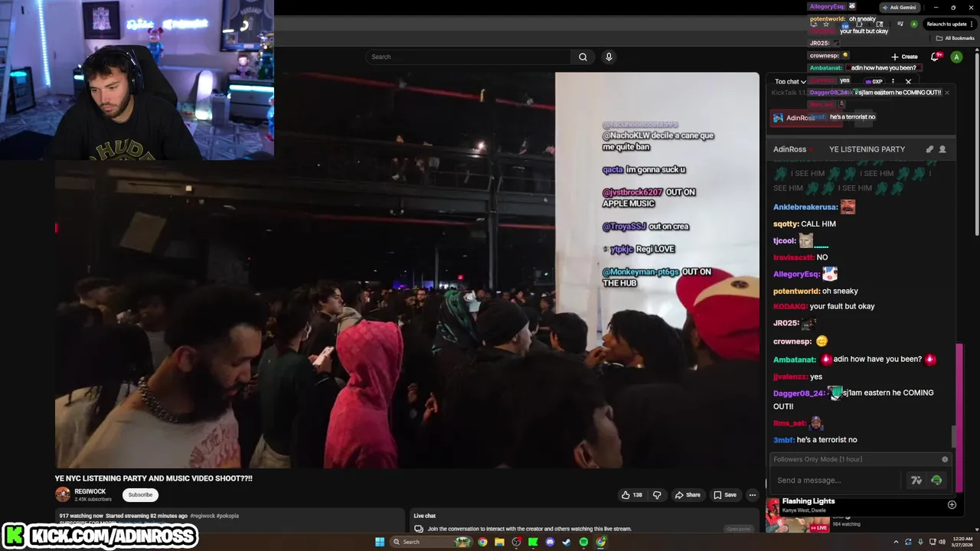Open the REGIWOCK channel avatar

point(63,495)
